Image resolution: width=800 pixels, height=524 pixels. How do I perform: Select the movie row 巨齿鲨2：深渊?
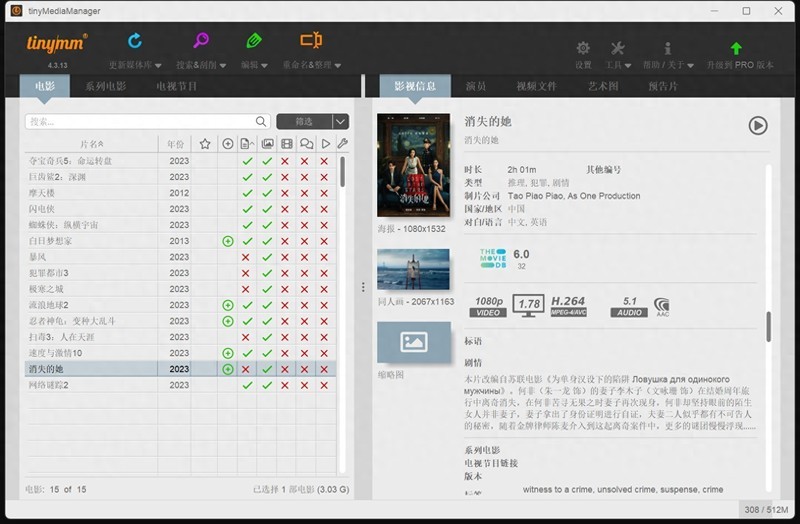[x=181, y=177]
